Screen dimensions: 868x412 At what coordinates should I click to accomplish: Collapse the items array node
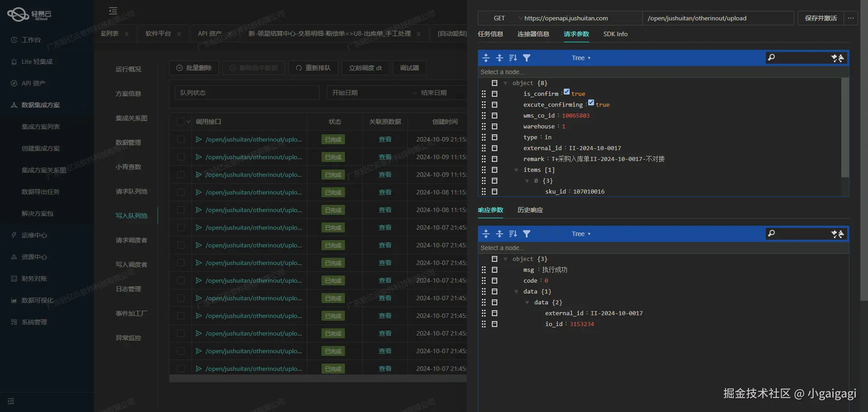516,170
